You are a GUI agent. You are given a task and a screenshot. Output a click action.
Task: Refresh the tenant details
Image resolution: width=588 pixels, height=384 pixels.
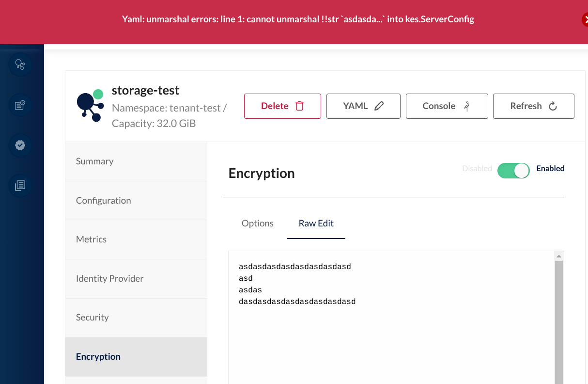533,106
